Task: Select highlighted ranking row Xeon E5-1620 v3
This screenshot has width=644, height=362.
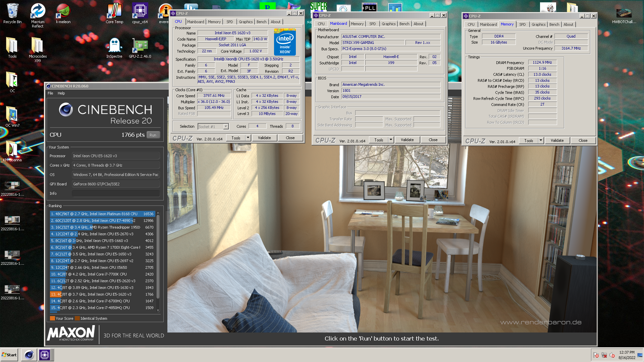Action: pyautogui.click(x=102, y=294)
